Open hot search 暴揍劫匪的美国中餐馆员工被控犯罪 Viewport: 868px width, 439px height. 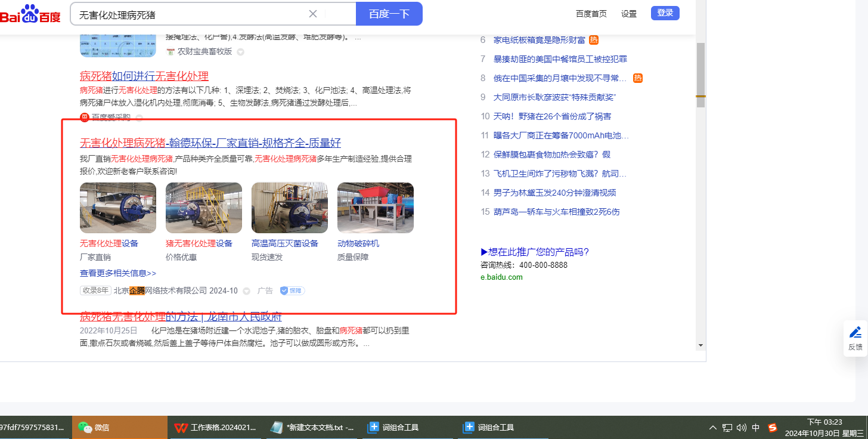[x=560, y=59]
